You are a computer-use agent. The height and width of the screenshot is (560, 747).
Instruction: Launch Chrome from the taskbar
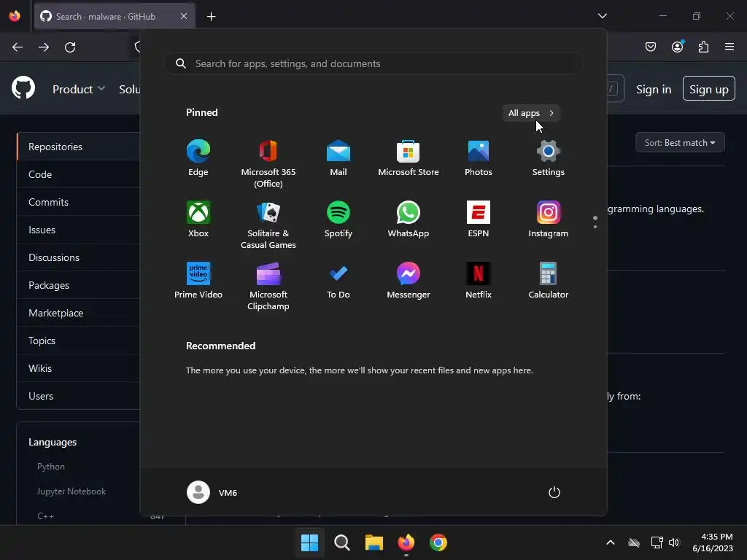tap(438, 542)
